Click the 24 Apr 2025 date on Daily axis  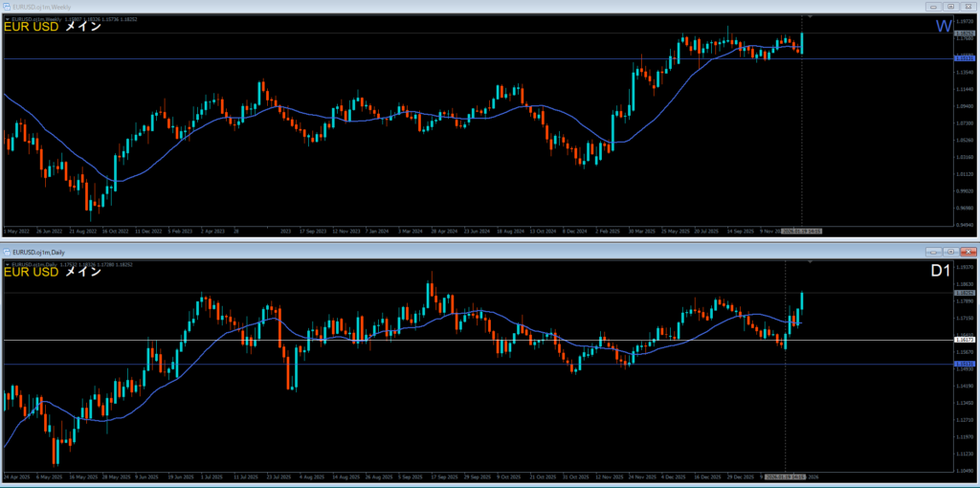coord(17,477)
